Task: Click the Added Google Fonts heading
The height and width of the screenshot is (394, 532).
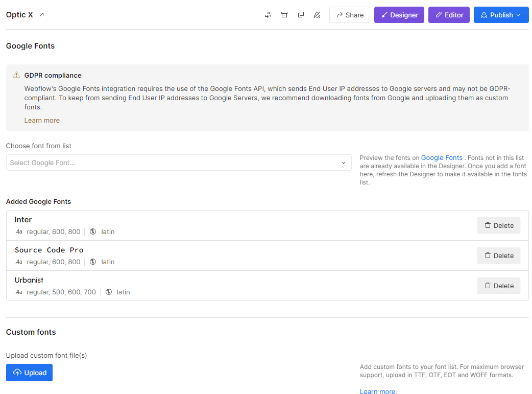Action: [38, 201]
